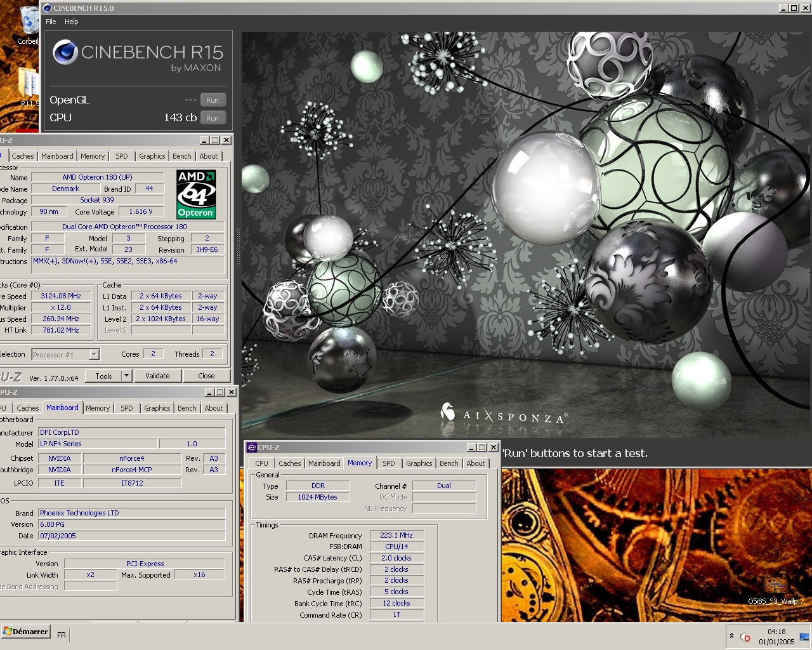Click the AMD Opteron 180 (UP) name field
Screen dimensions: 812x650
coord(97,177)
